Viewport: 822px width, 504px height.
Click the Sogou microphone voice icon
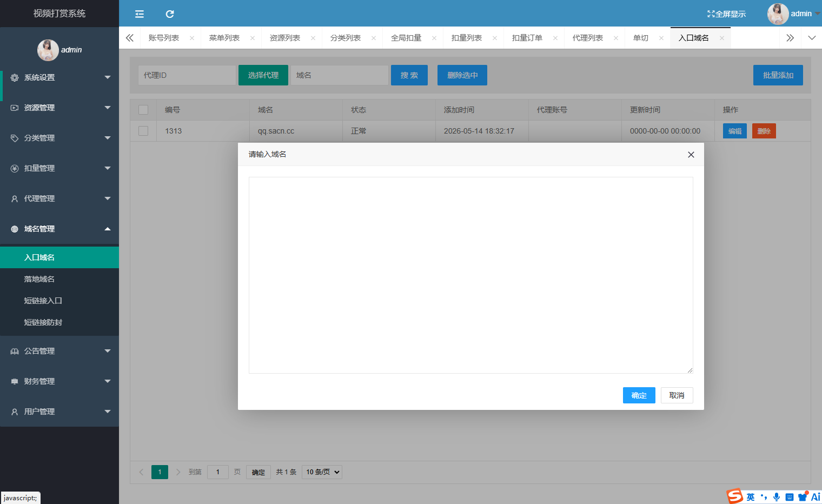pyautogui.click(x=777, y=497)
